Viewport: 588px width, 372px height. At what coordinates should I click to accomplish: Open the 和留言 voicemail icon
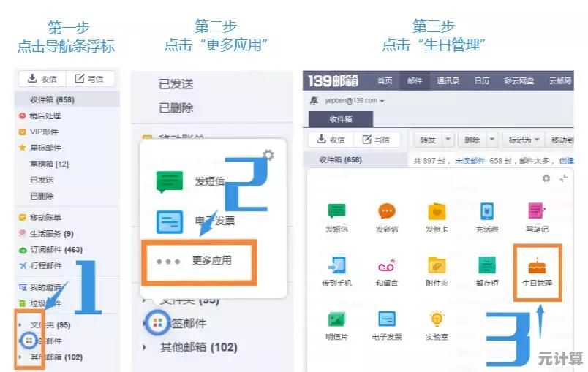tap(387, 265)
